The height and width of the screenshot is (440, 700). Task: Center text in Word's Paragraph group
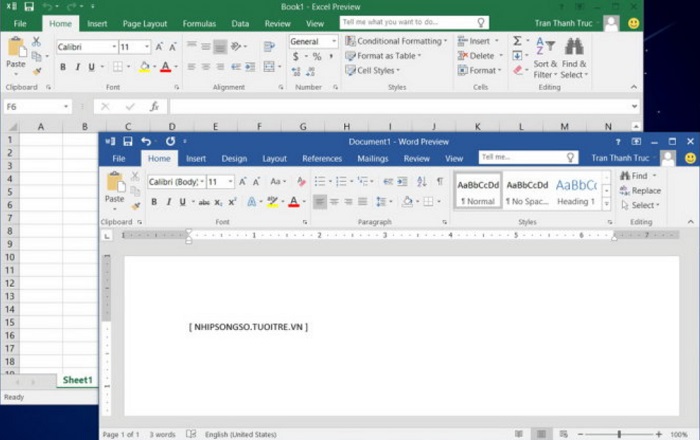pyautogui.click(x=334, y=202)
